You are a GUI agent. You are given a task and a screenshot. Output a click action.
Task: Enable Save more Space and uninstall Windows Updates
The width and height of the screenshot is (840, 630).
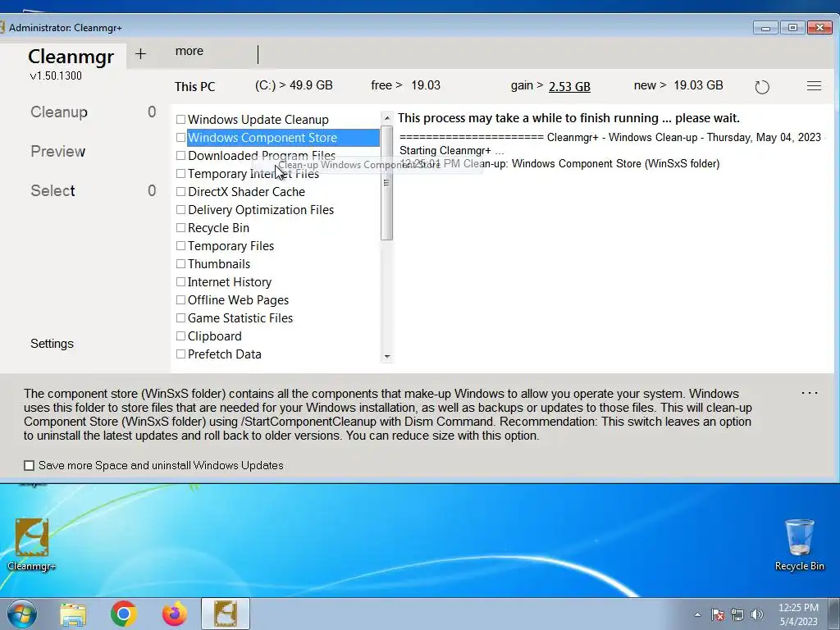click(29, 466)
